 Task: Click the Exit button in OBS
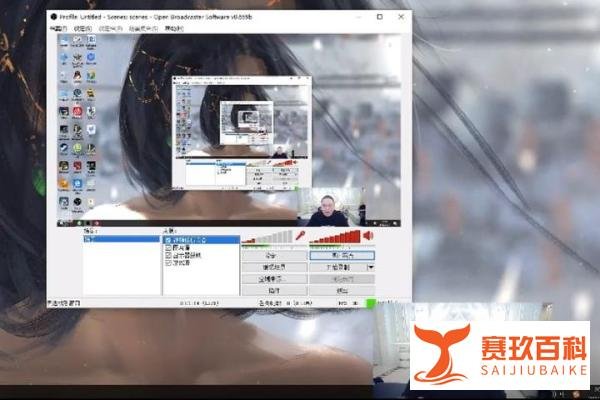342,291
